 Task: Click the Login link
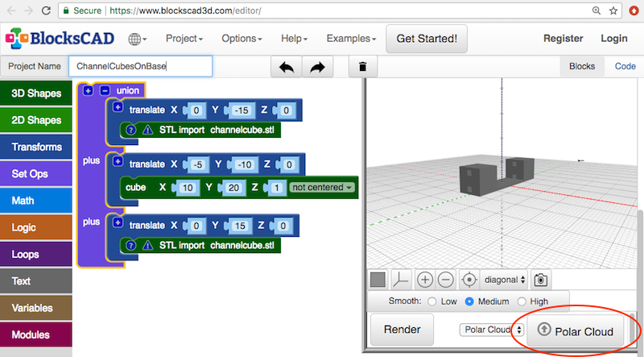614,39
